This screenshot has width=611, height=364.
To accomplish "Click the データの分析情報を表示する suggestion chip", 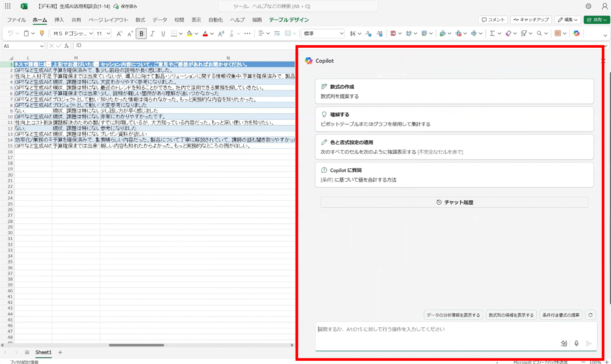I will click(453, 315).
